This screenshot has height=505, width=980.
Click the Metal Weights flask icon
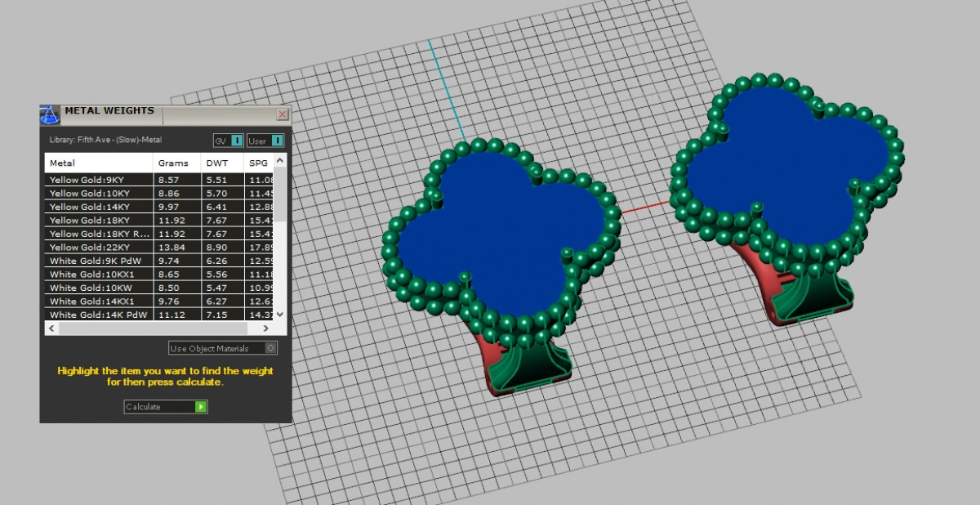50,114
